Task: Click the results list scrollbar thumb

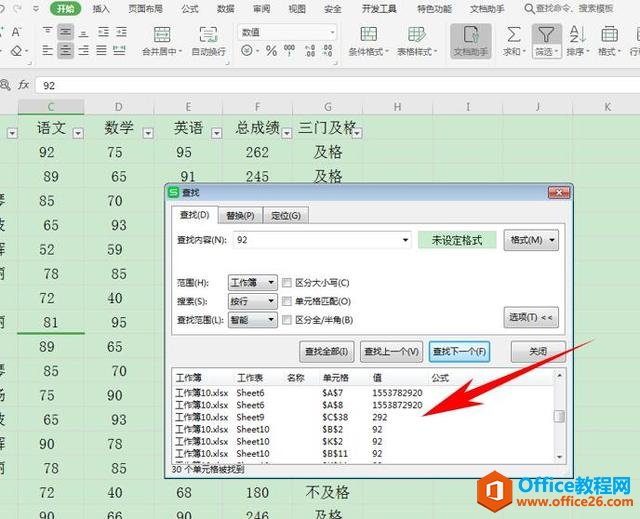Action: point(559,416)
